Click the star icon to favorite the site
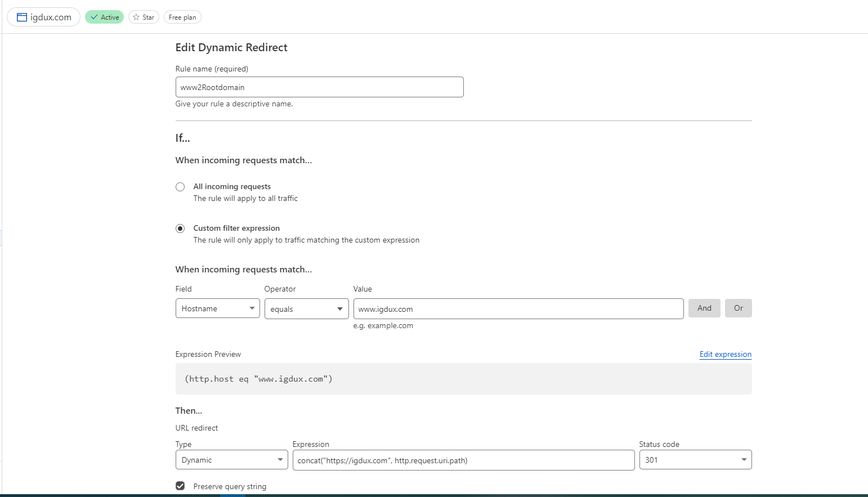Image resolution: width=868 pixels, height=497 pixels. point(136,17)
